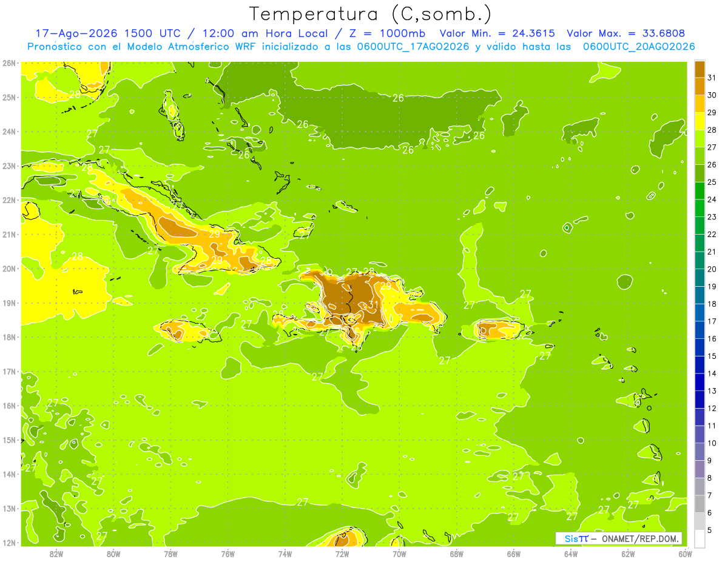Click the color scale label "11"
The width and height of the screenshot is (728, 562).
[712, 426]
